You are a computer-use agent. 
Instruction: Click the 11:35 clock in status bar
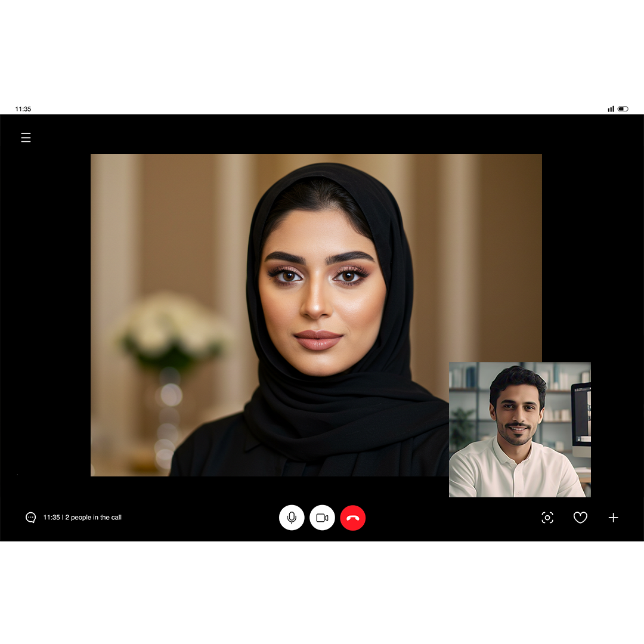coord(23,109)
